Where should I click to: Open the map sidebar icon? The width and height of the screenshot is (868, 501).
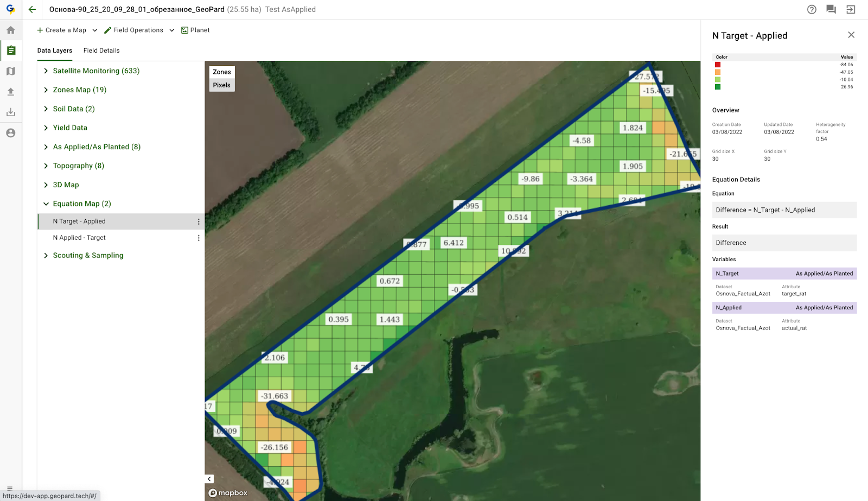click(11, 71)
